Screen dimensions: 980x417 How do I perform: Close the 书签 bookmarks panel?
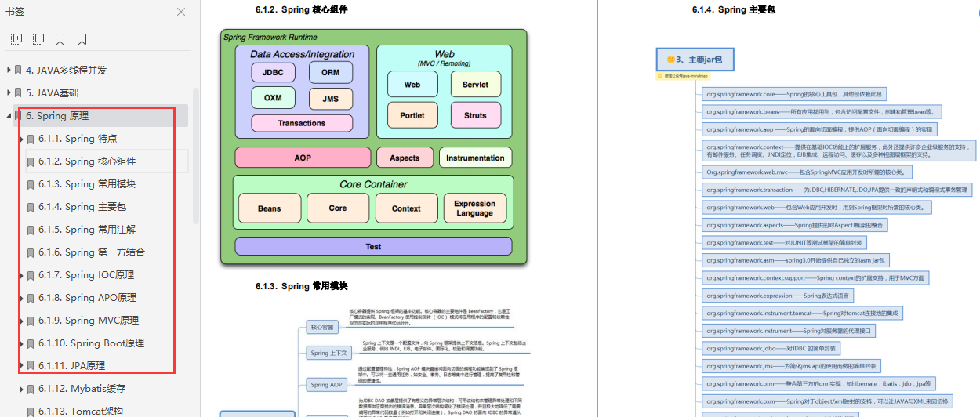point(181,12)
